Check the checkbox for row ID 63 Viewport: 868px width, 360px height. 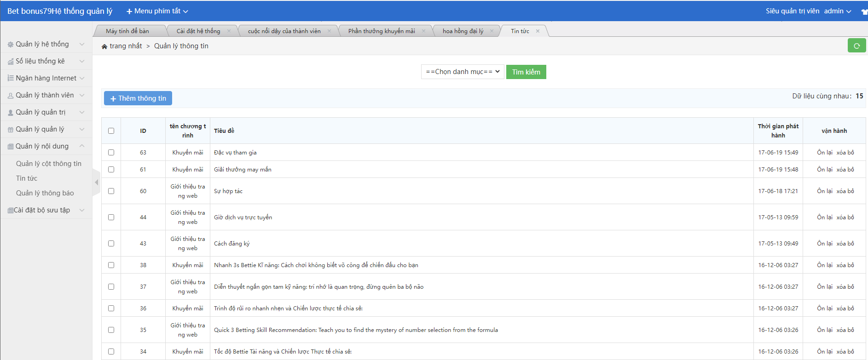(x=111, y=153)
